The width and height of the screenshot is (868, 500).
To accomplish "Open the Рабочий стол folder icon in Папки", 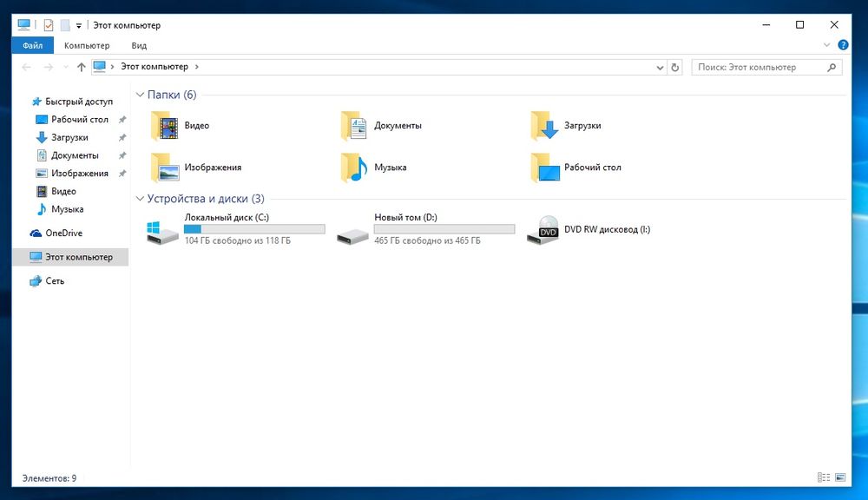I will point(545,168).
